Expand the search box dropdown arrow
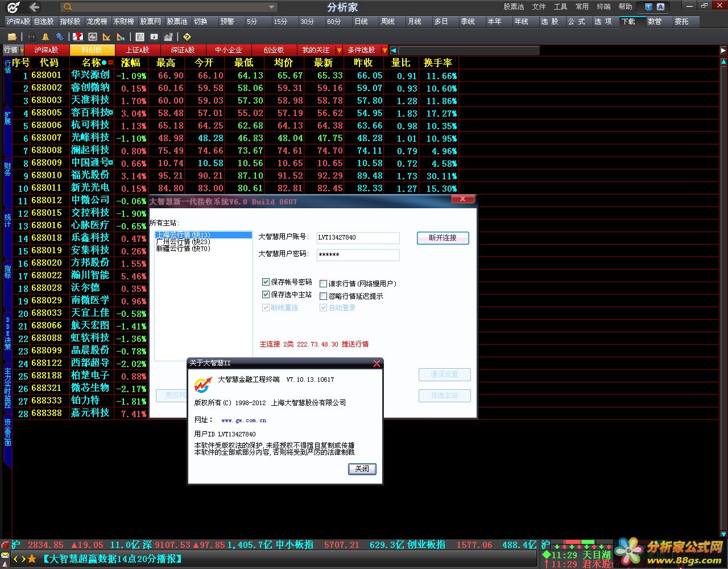 click(272, 7)
